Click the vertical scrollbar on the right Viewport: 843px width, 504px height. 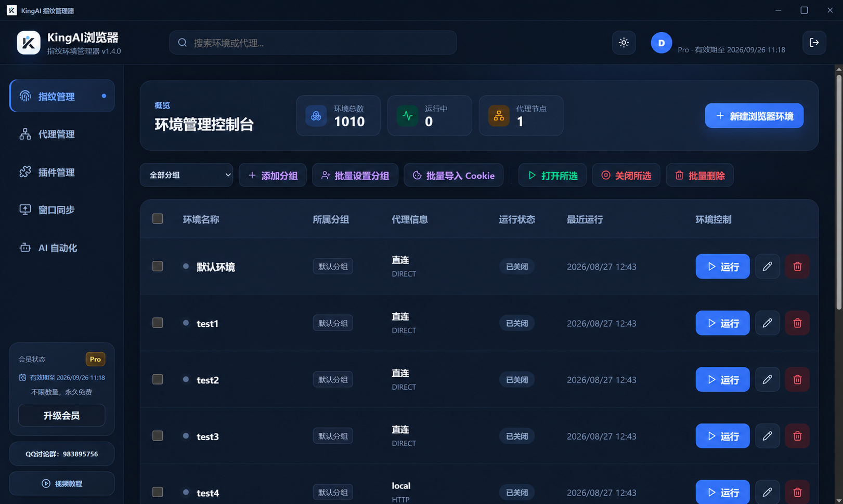pos(839,192)
